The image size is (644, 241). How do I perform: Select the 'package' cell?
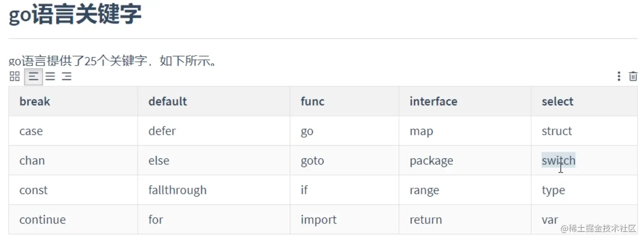click(431, 161)
